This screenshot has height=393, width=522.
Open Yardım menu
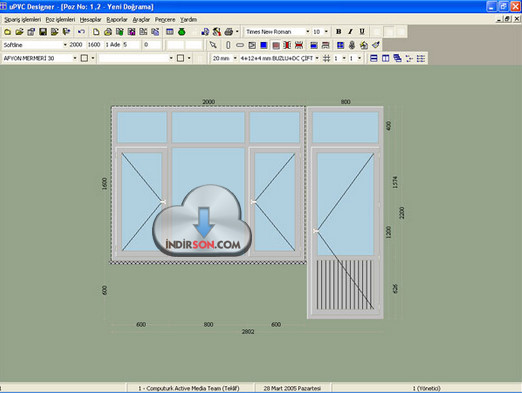point(188,20)
